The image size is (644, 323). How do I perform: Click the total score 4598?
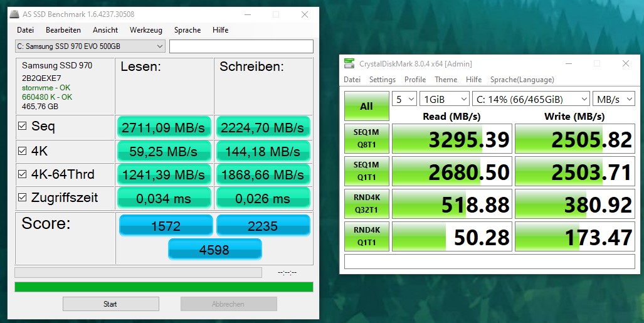(215, 250)
